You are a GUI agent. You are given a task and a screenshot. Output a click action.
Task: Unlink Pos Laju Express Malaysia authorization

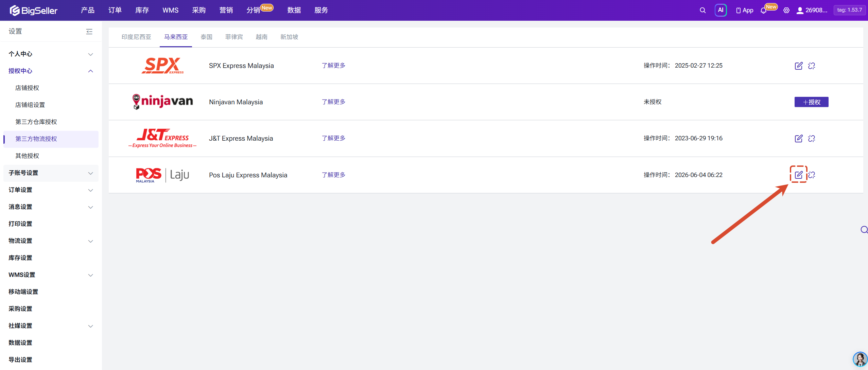click(x=812, y=175)
